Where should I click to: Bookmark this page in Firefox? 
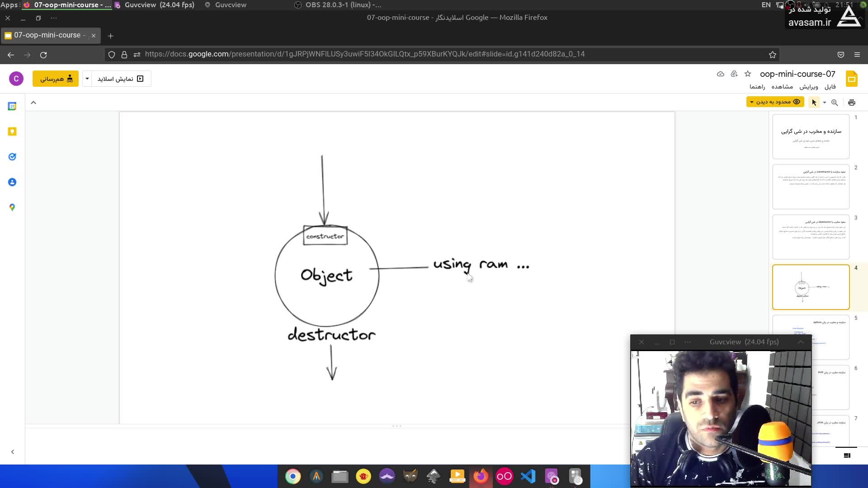tap(773, 55)
